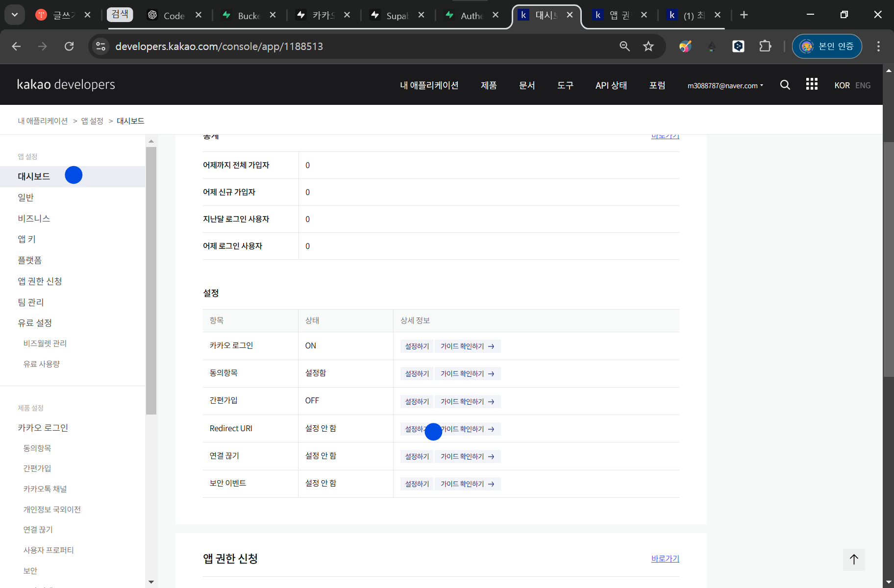
Task: Select 유료 설정 in the sidebar
Action: pos(35,323)
